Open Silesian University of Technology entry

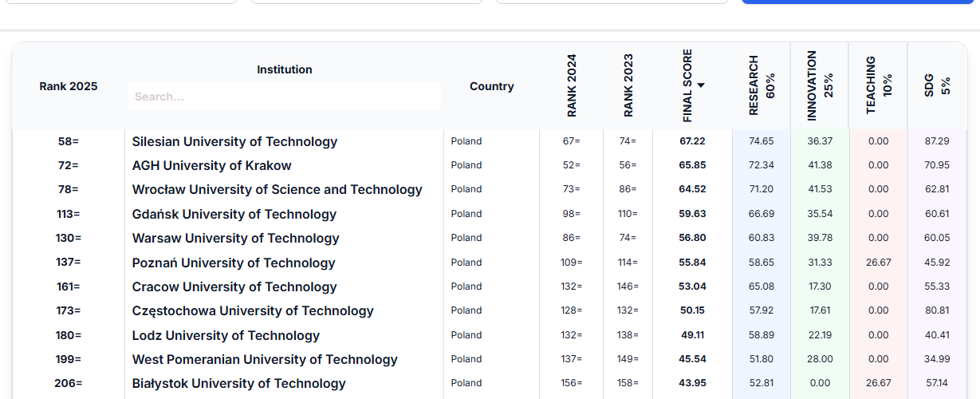(234, 141)
